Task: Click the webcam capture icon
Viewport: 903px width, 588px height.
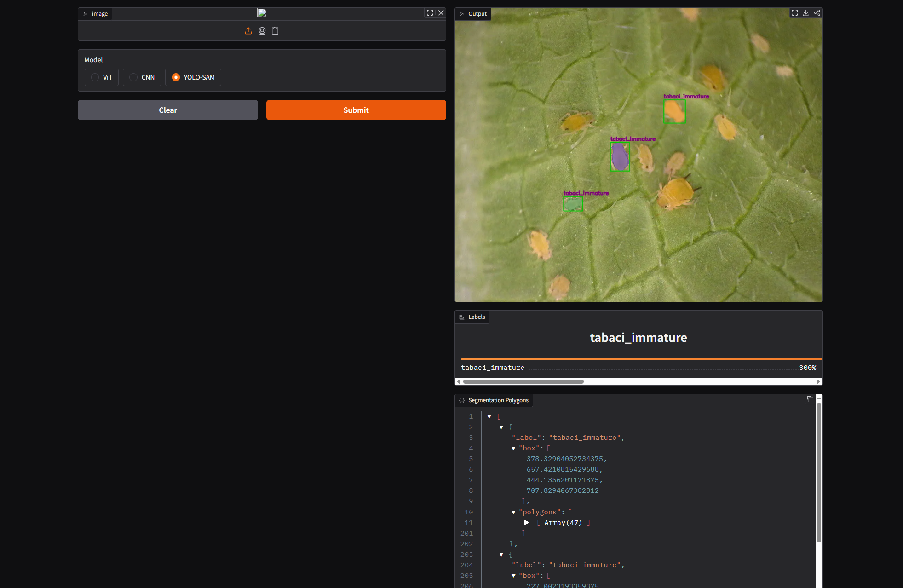Action: pyautogui.click(x=262, y=31)
